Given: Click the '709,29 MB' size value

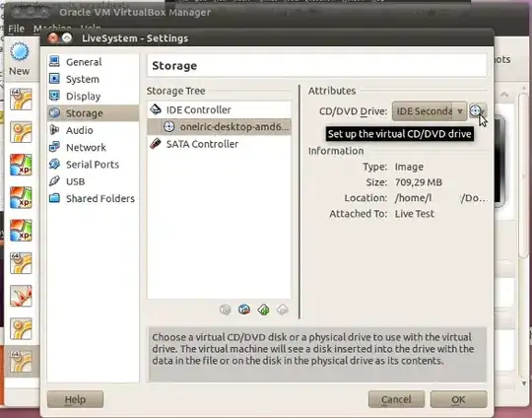Looking at the screenshot, I should pyautogui.click(x=419, y=182).
